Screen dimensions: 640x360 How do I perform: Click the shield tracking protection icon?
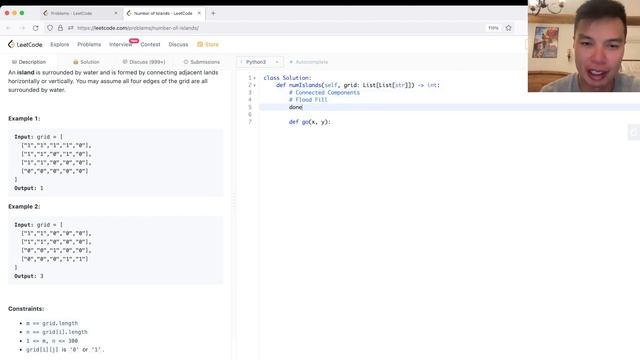(x=50, y=28)
